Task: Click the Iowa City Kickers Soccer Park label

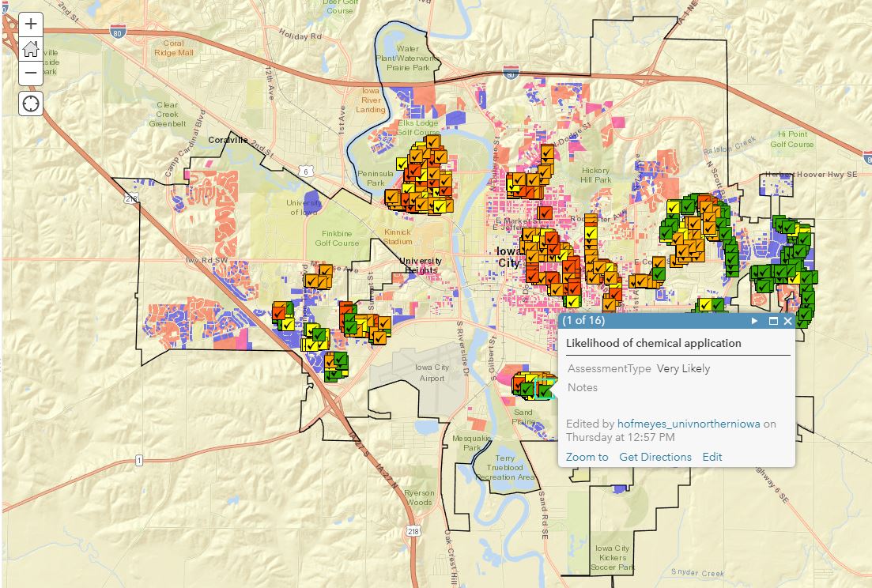Action: 612,557
